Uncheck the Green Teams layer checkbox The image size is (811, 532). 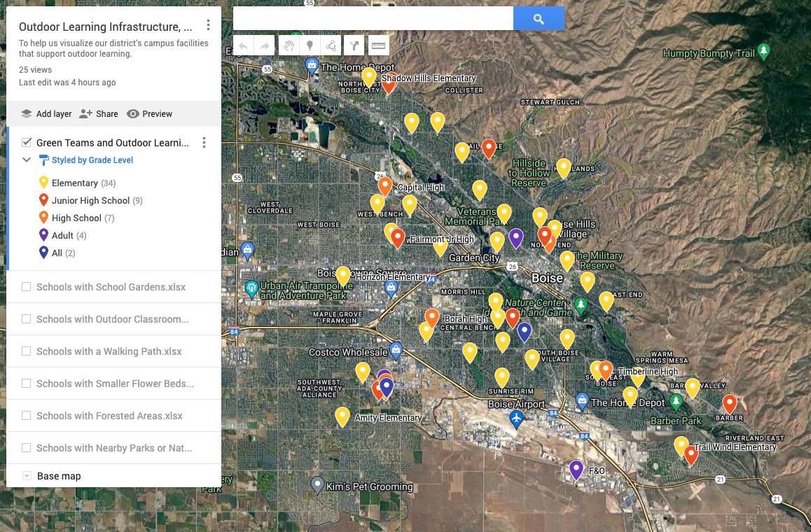(27, 143)
